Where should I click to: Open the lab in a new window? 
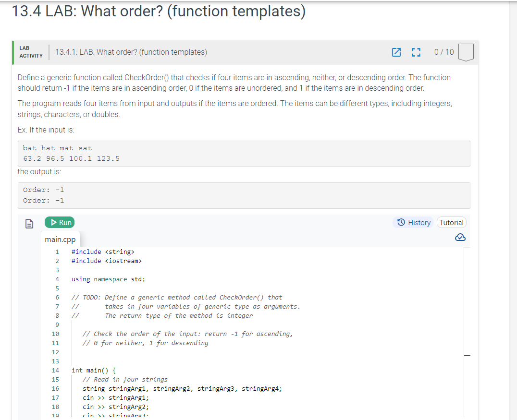click(x=396, y=53)
